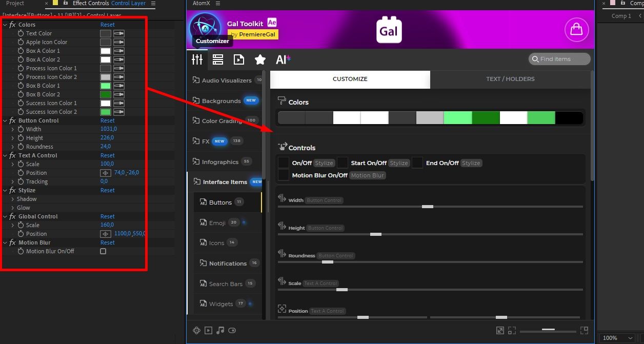Pick the bright green color swatch
Screen dimensions: 644x344
[x=458, y=117]
